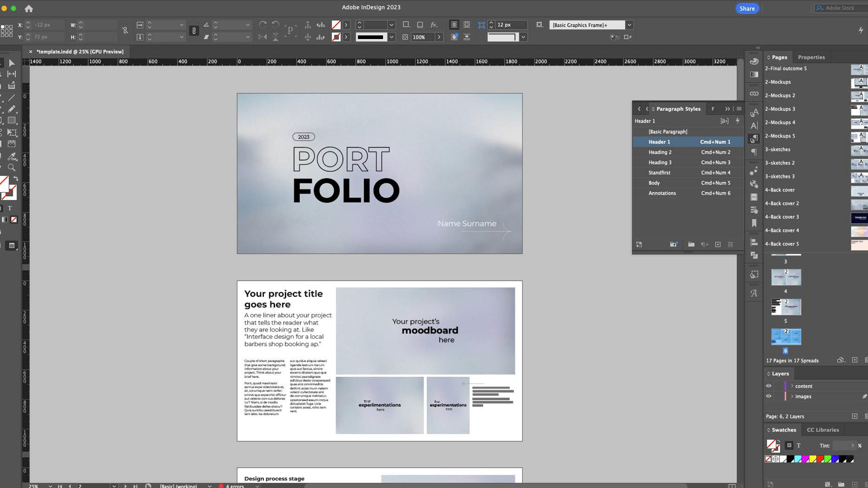Viewport: 868px width, 488px height.
Task: Select the page 6 thumbnail in Pages panel
Action: [786, 336]
